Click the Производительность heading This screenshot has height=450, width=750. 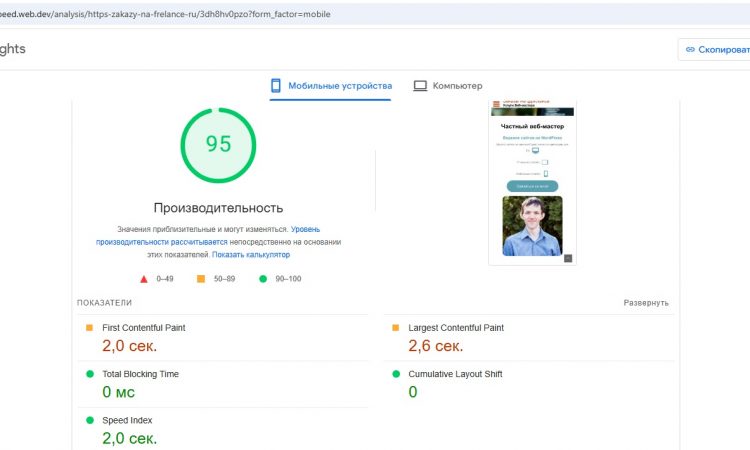click(x=218, y=208)
